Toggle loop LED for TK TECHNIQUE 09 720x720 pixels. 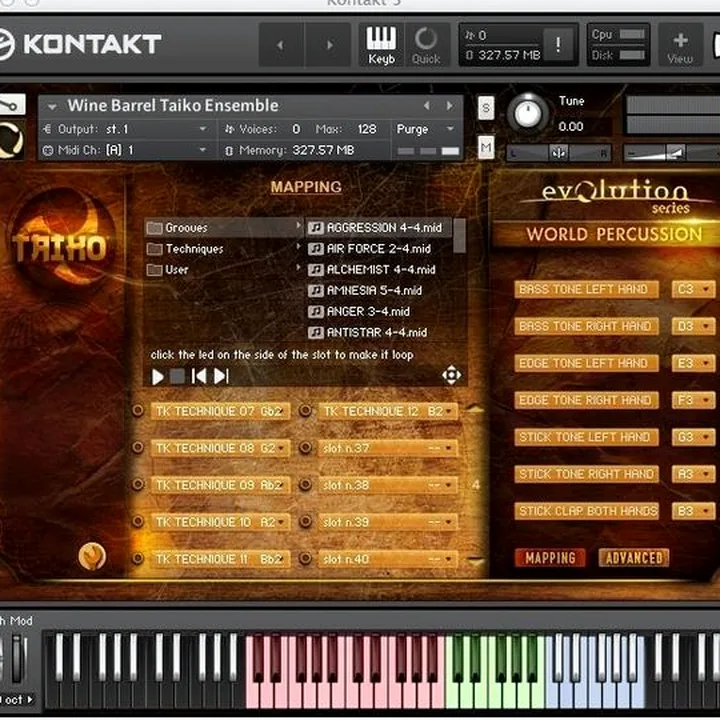[x=137, y=484]
